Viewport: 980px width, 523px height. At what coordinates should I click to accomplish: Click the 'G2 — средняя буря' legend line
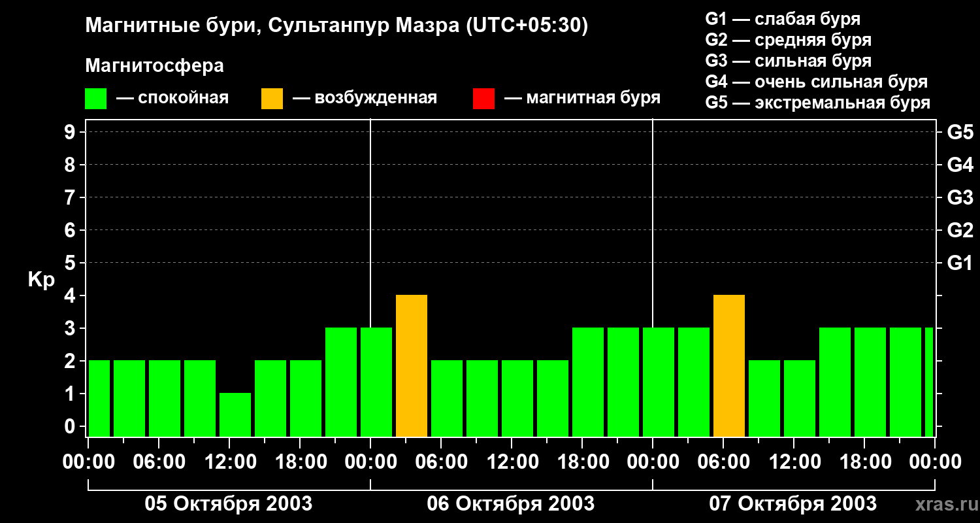point(788,40)
